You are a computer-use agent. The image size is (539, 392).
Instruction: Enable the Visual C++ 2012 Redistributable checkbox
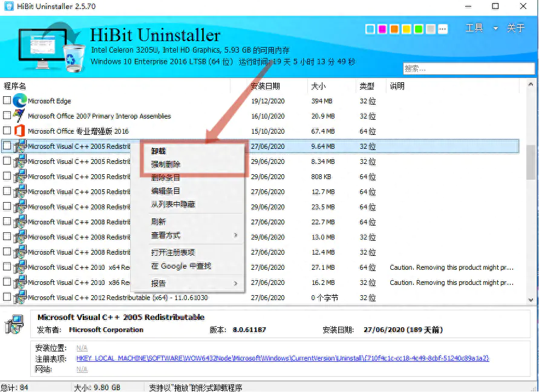[x=7, y=297]
